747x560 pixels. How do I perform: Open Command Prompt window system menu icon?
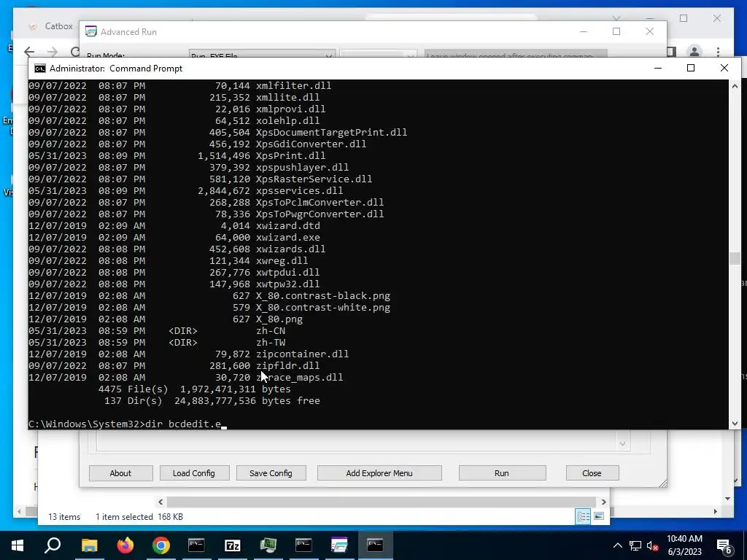[x=40, y=68]
